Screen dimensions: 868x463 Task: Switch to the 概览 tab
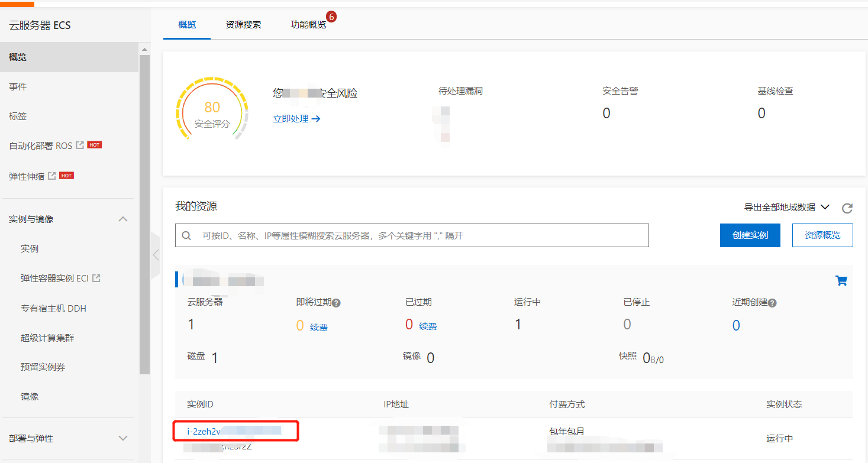187,25
